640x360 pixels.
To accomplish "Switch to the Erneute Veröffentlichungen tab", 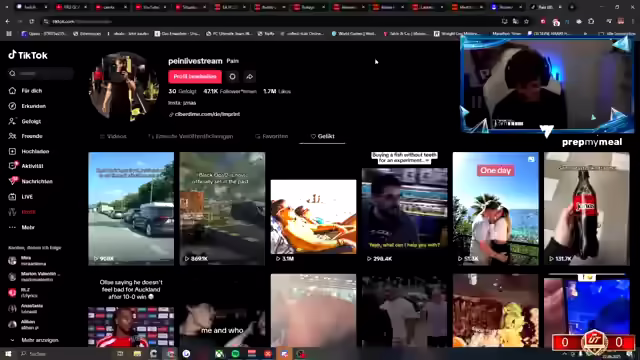I will (x=190, y=136).
